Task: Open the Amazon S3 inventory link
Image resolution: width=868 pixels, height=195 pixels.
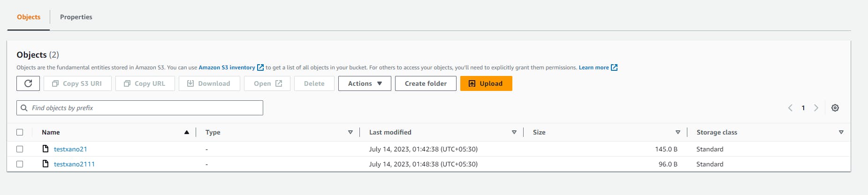Action: click(x=227, y=67)
